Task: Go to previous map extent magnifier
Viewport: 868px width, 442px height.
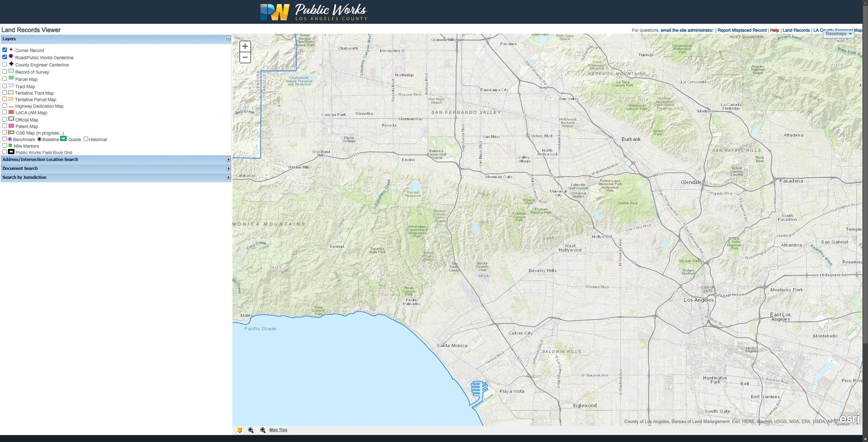Action: pyautogui.click(x=251, y=430)
